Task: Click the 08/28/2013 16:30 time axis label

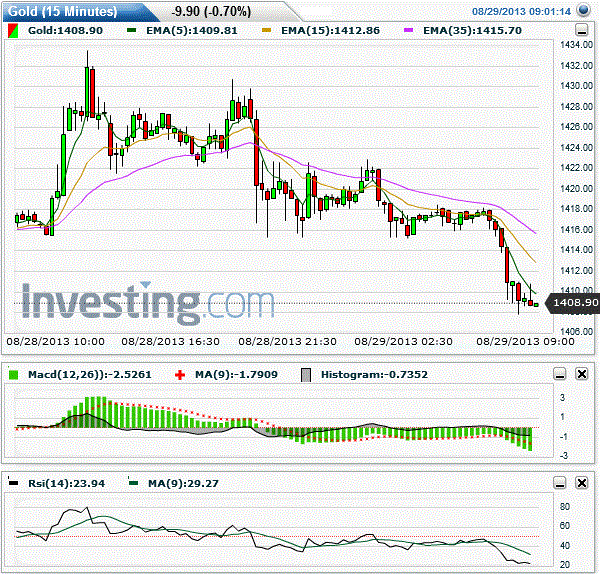Action: pos(171,341)
